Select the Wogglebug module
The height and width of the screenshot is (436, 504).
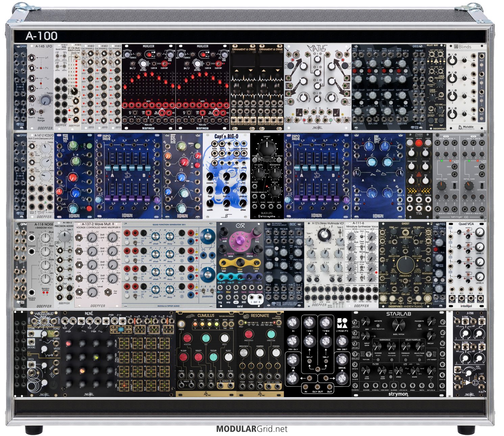pyautogui.click(x=44, y=354)
